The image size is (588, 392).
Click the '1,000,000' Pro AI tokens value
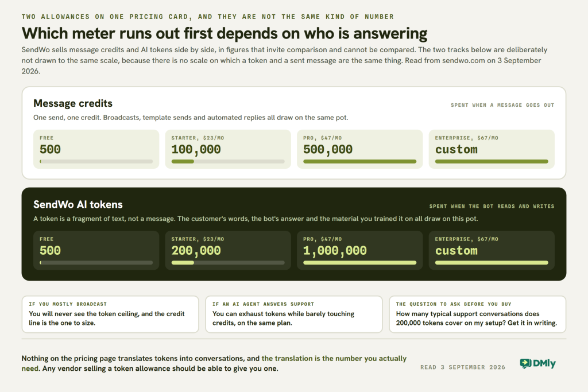(x=335, y=251)
